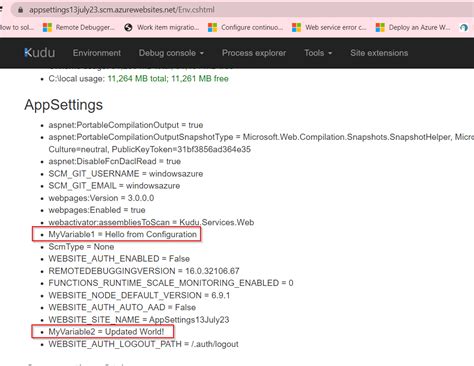Select webactivator:assembliesToScan entry
This screenshot has height=366, width=474.
tap(151, 222)
